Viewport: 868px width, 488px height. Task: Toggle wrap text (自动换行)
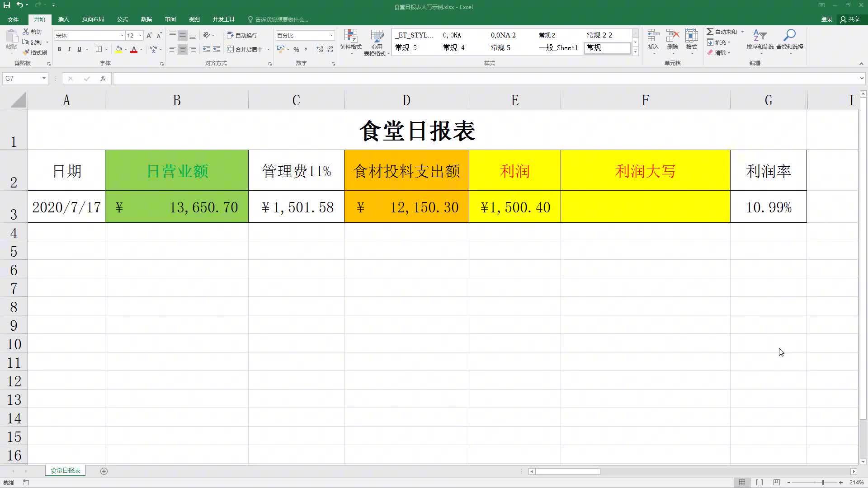click(242, 35)
